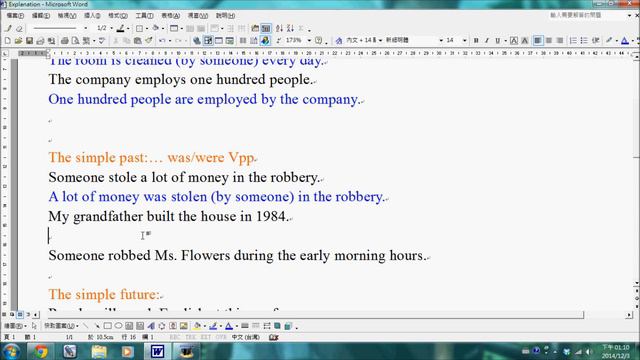The height and width of the screenshot is (360, 640).
Task: Apply font color from formatting toolbar
Action: (x=625, y=40)
